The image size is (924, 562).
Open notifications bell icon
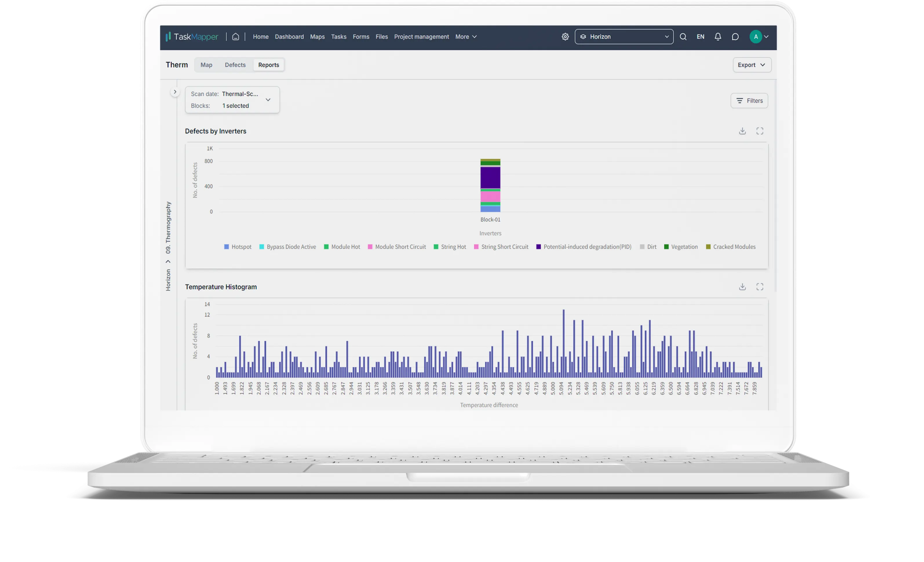click(717, 37)
